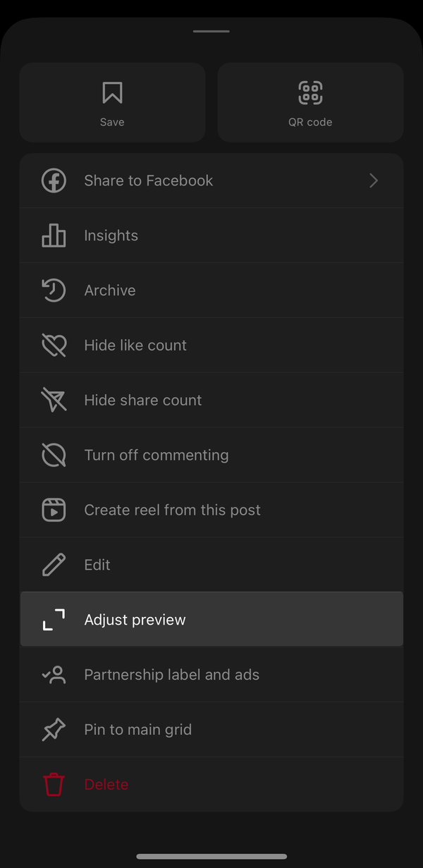Click the Insights bar chart icon
423x868 pixels.
tap(54, 236)
